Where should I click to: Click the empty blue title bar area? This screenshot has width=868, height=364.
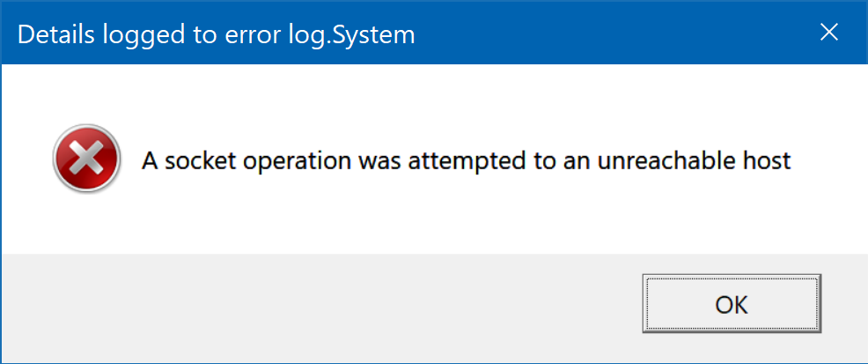tap(609, 33)
